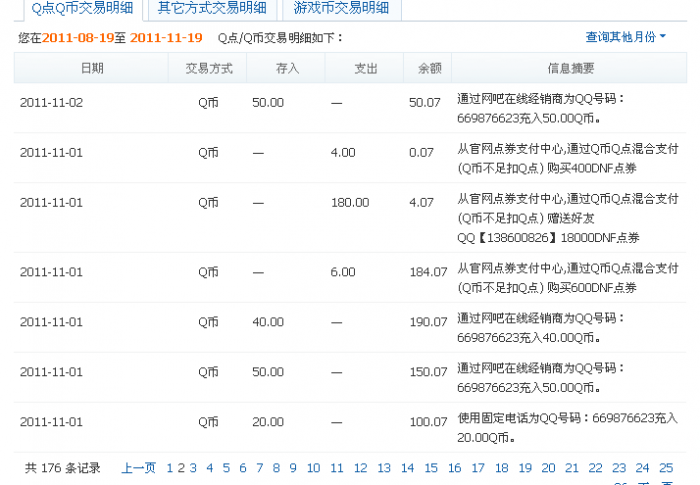Select balance value 150.07

point(428,372)
